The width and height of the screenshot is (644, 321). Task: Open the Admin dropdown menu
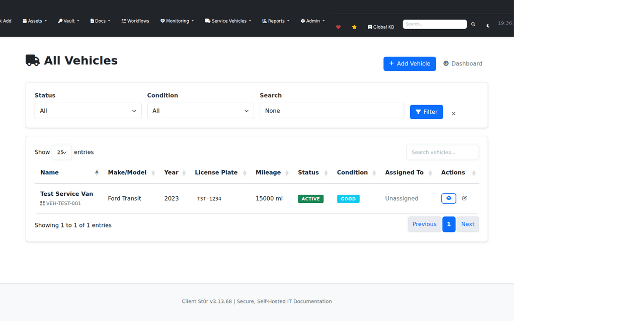coord(312,21)
